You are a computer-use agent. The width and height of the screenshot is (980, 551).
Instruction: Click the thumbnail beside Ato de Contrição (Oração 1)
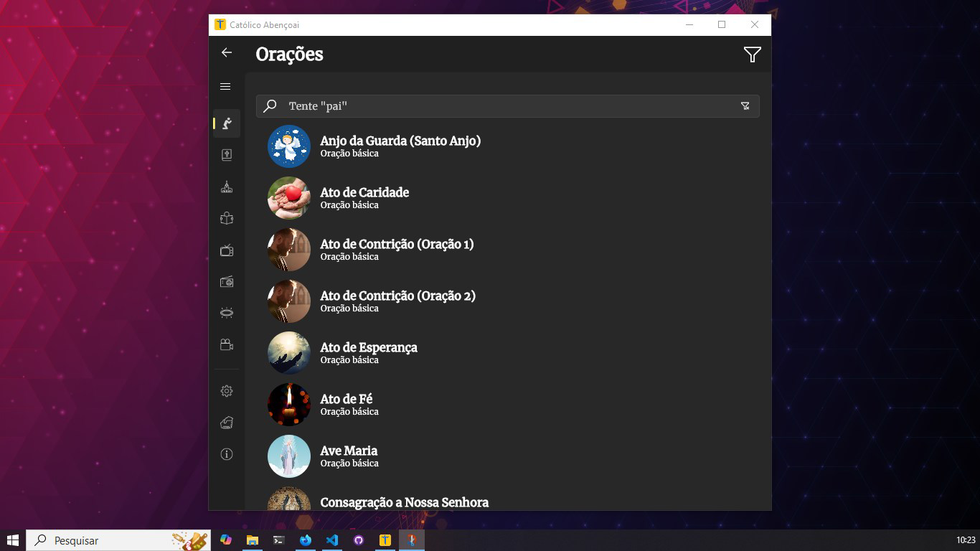click(289, 250)
